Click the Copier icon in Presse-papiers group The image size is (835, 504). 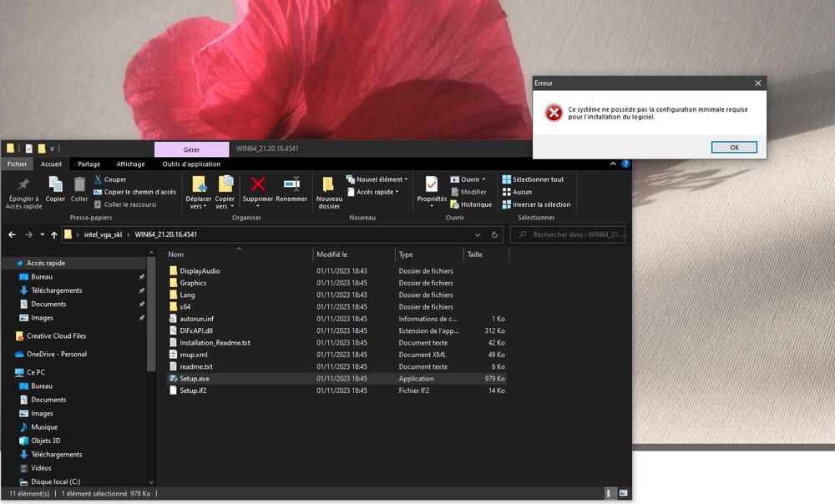pos(55,184)
